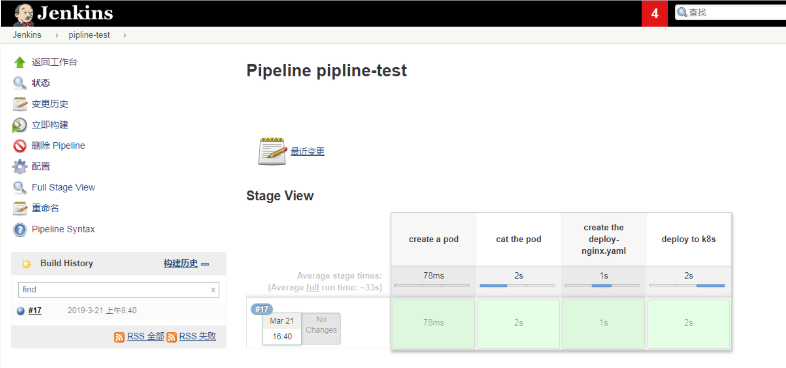Screen dimensions: 786x368
Task: Collapse build history with the minus toggle
Action: pos(205,264)
